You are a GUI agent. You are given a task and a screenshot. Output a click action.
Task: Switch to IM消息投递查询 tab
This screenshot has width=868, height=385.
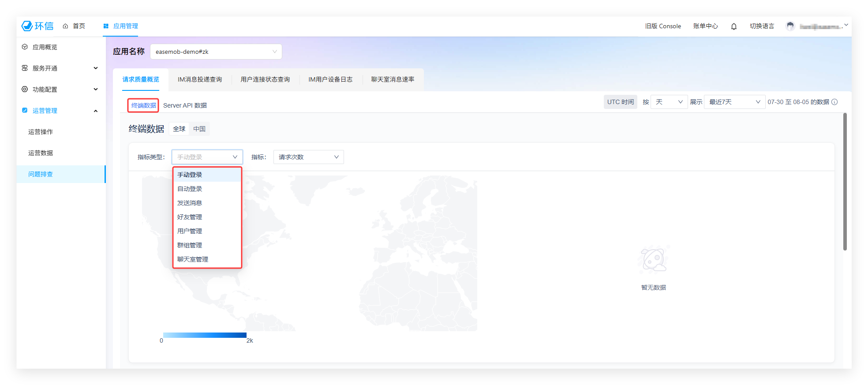[x=200, y=80]
